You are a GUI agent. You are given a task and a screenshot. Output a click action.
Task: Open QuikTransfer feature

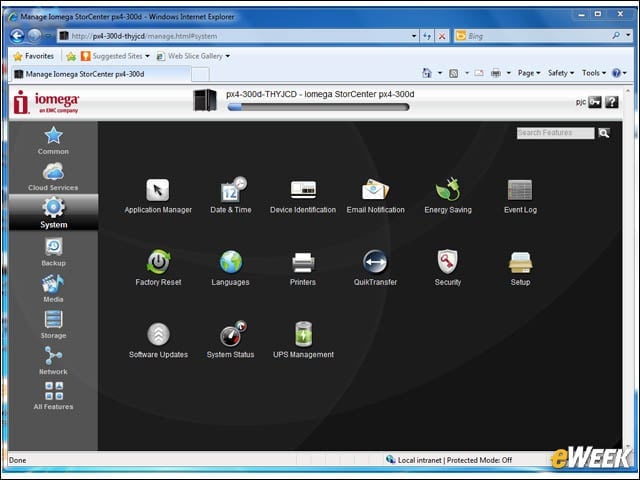click(375, 268)
